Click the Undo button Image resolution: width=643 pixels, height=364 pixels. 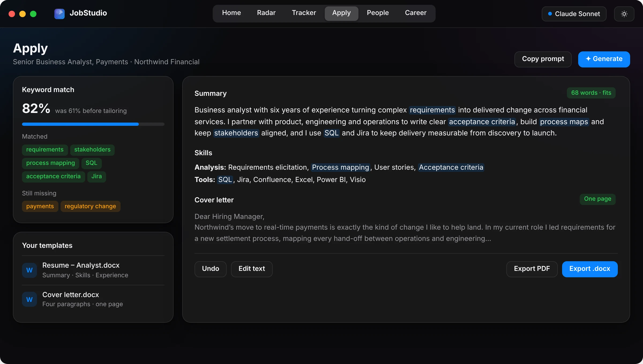[x=210, y=269]
